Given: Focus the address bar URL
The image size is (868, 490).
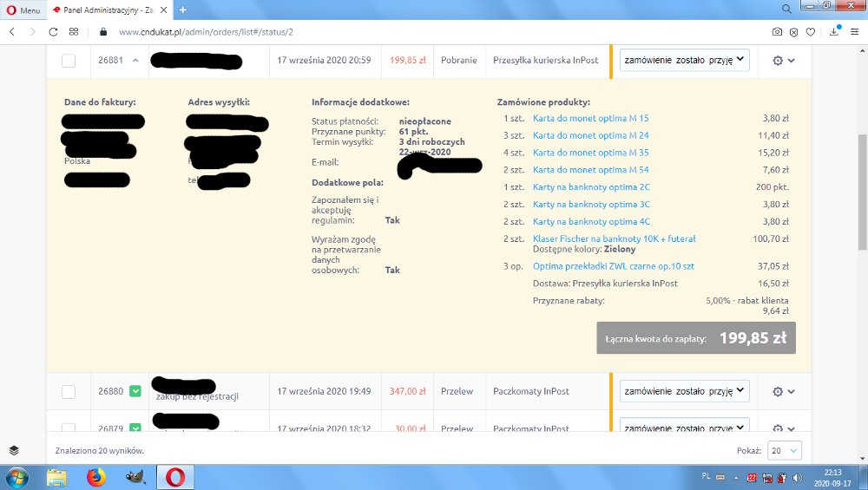Looking at the screenshot, I should click(206, 32).
